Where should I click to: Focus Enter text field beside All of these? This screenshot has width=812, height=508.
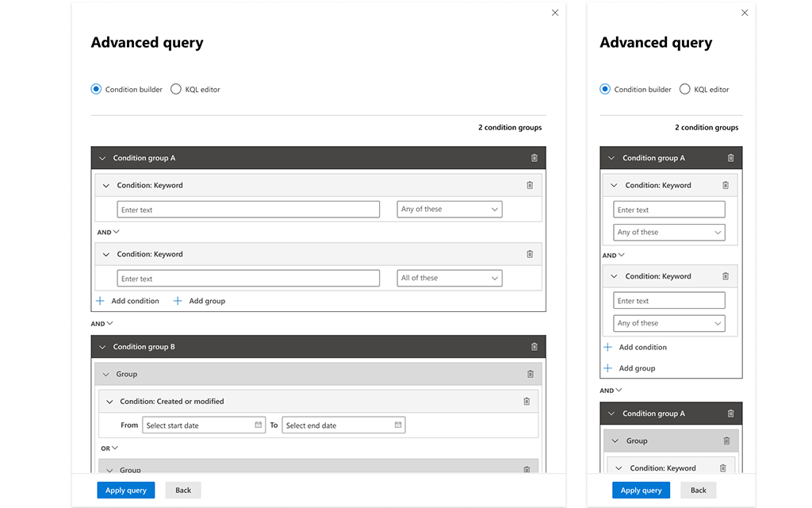[248, 279]
